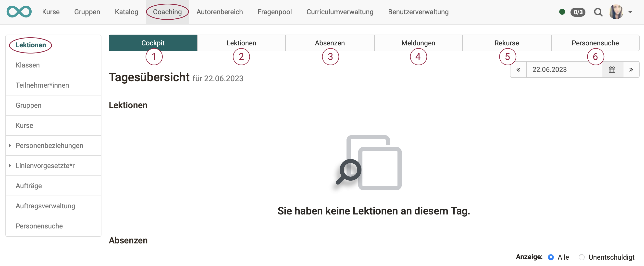
Task: Open Aufträge from left sidebar
Action: [29, 186]
